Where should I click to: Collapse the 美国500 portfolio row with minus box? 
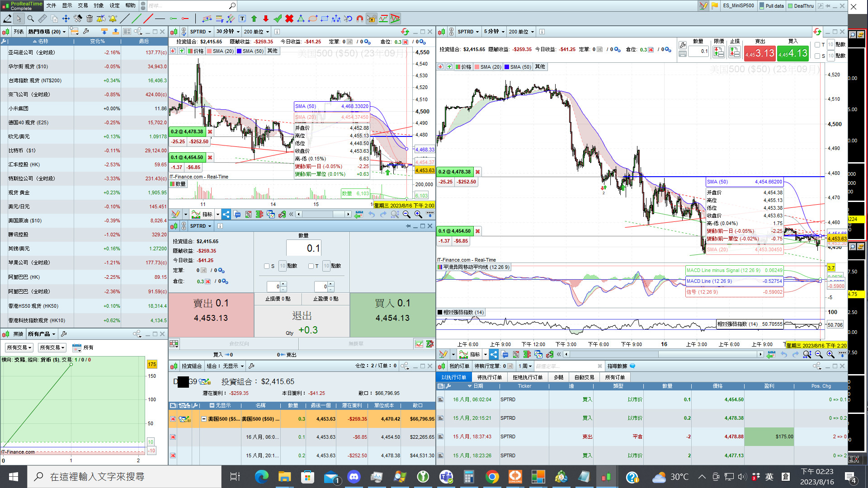click(204, 419)
